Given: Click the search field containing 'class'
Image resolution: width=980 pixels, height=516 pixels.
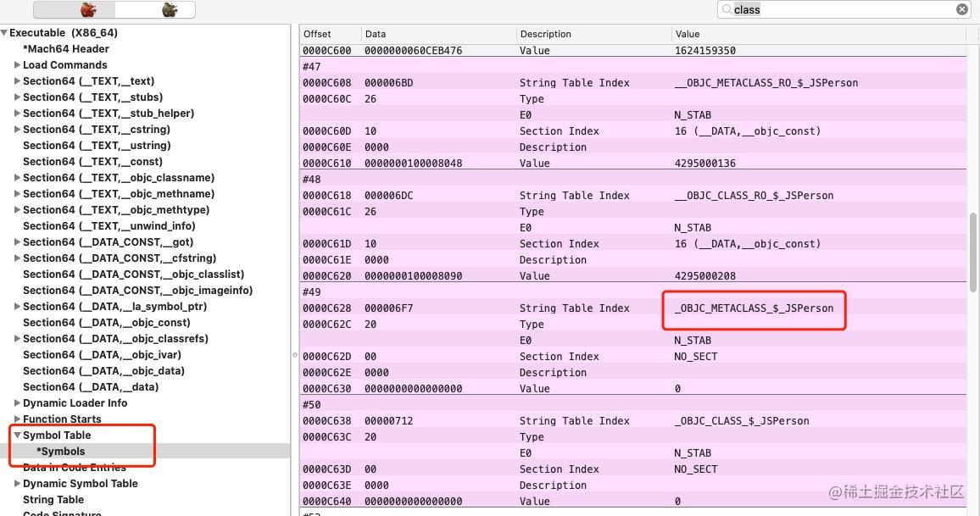Looking at the screenshot, I should (x=844, y=9).
